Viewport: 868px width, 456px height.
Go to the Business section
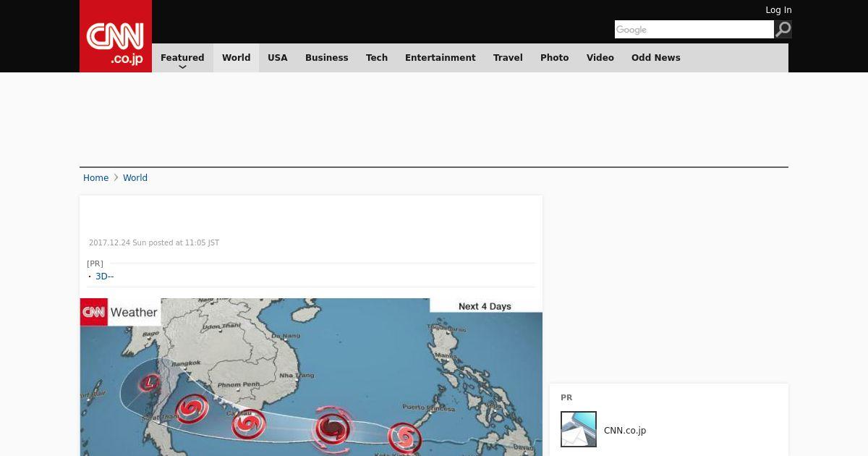[x=326, y=58]
